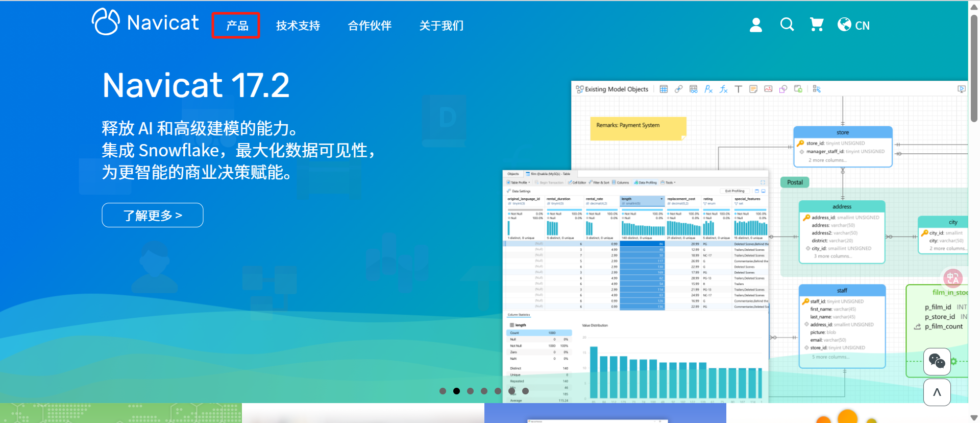Select the third carousel dot

pyautogui.click(x=471, y=391)
